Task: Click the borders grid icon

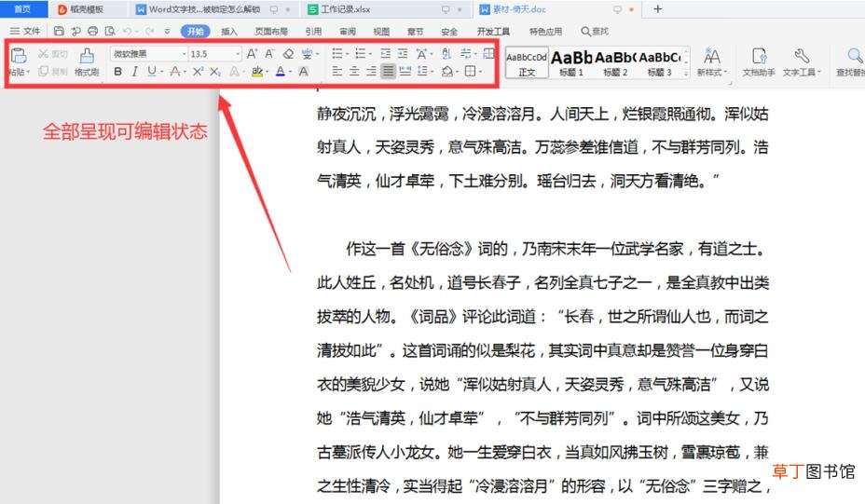Action: tap(470, 71)
